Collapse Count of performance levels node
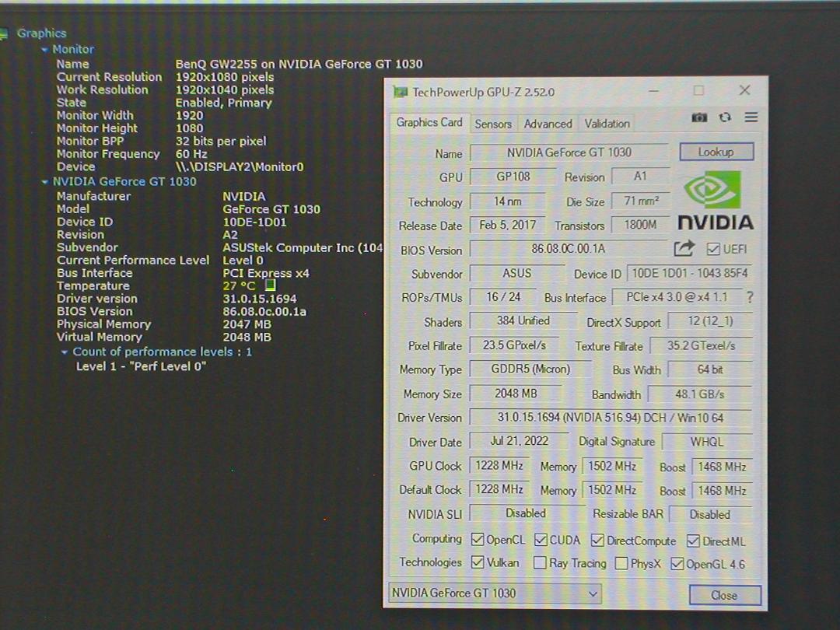840x630 pixels. click(65, 352)
